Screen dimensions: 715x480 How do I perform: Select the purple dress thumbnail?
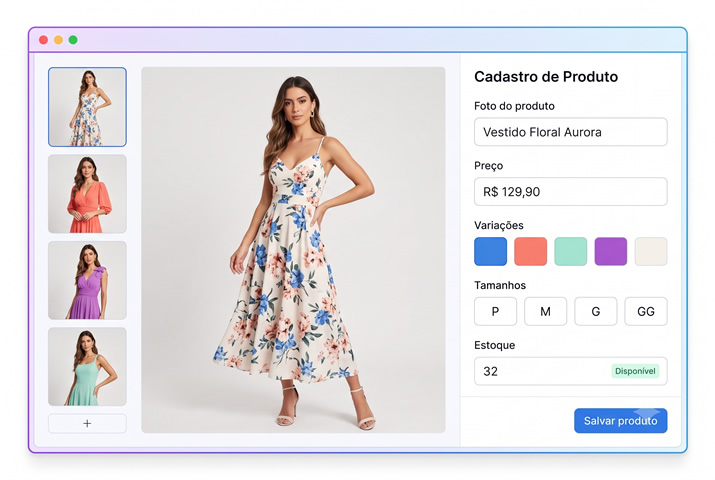click(87, 280)
